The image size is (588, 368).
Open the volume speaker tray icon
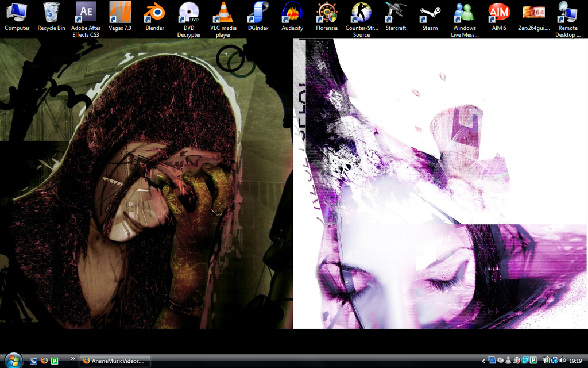[x=563, y=360]
